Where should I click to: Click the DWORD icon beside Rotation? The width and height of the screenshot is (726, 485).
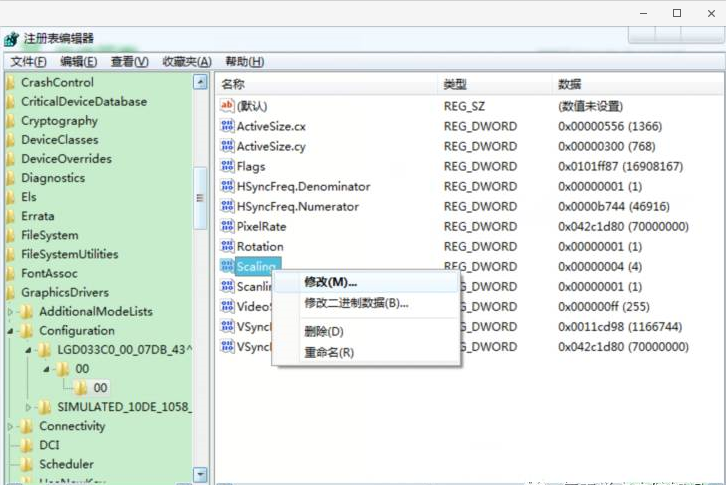pos(226,246)
